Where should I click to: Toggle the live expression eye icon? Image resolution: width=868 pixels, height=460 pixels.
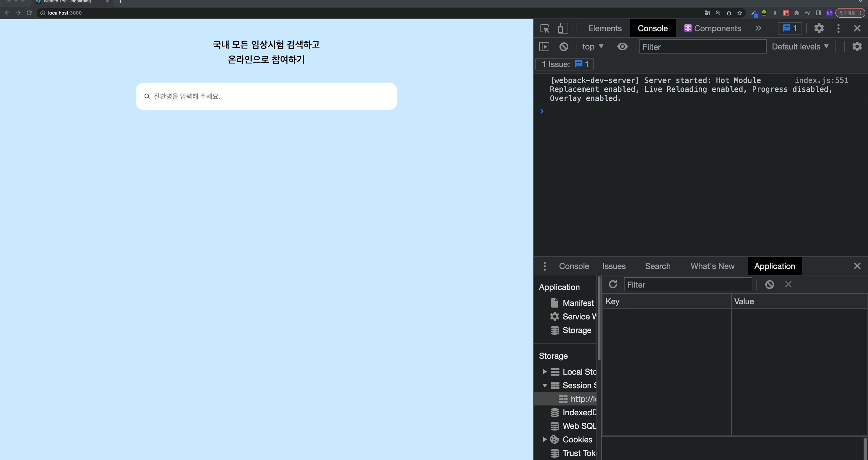(x=623, y=47)
